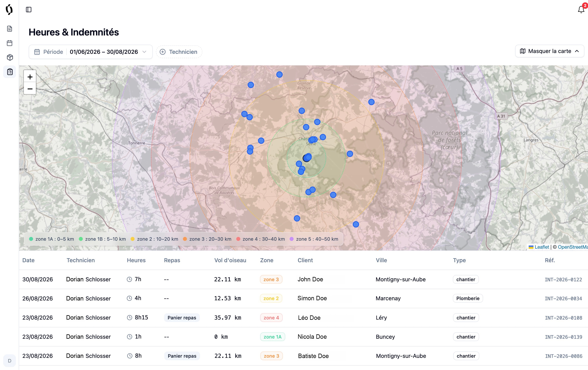Image resolution: width=588 pixels, height=370 pixels.
Task: Collapse map with Masquer la carte chevron
Action: (577, 51)
